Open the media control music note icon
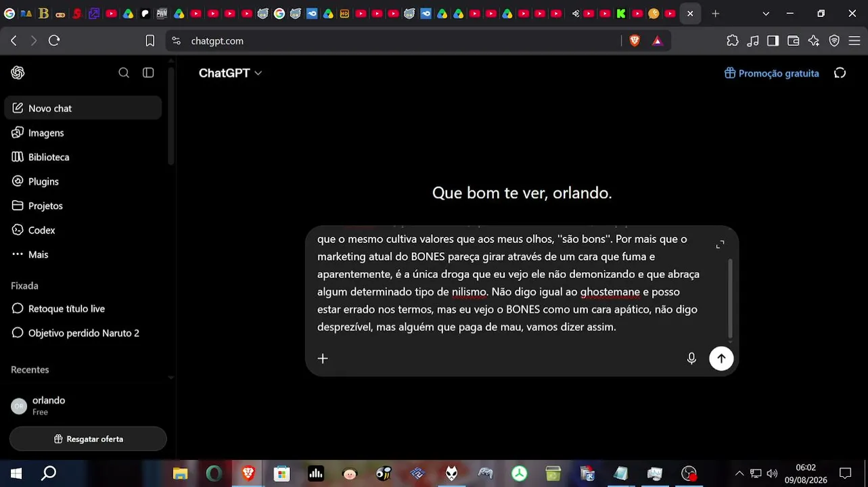Viewport: 868px width, 487px height. (753, 41)
